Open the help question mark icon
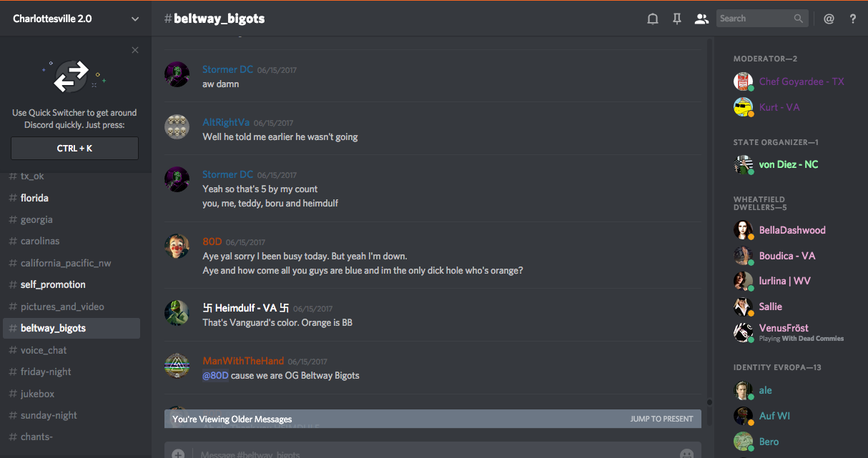Screen dimensions: 868x458 [x=853, y=19]
